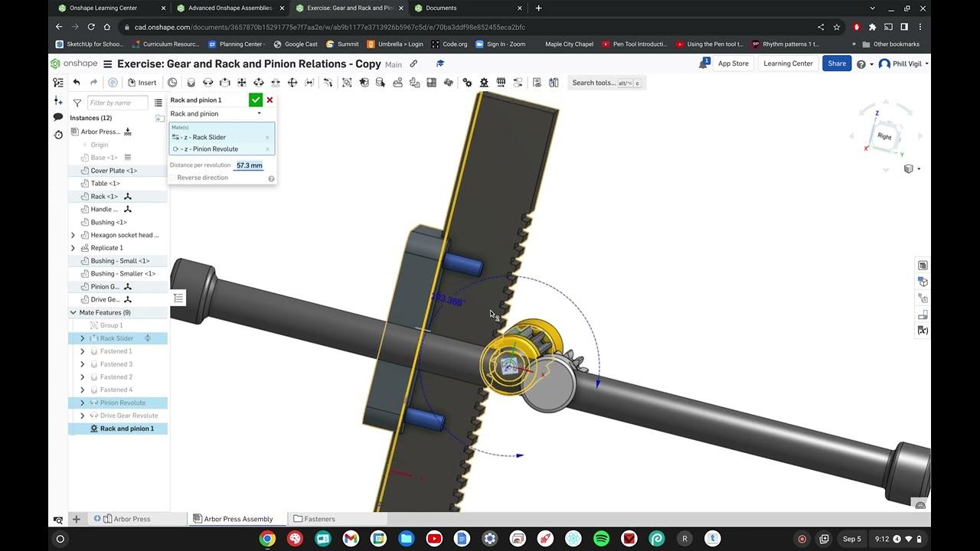Select Rack and pinion 1 feature
Screen dimensions: 980x551
[127, 429]
